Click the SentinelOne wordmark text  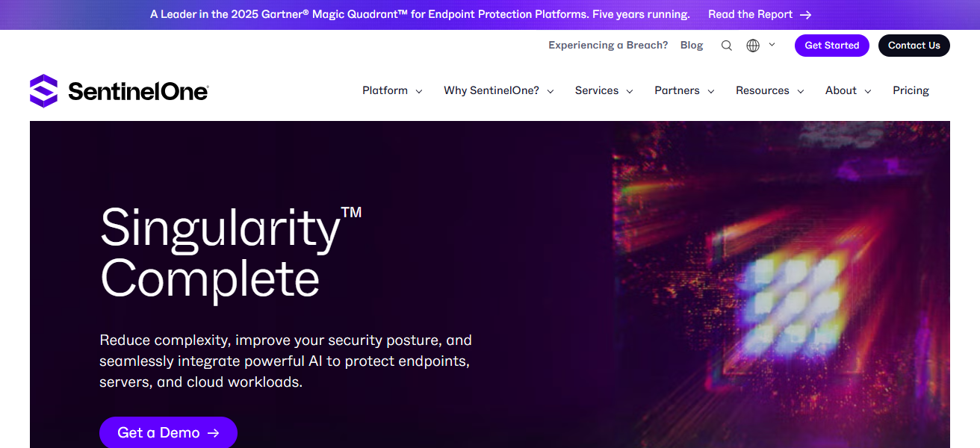pyautogui.click(x=138, y=91)
